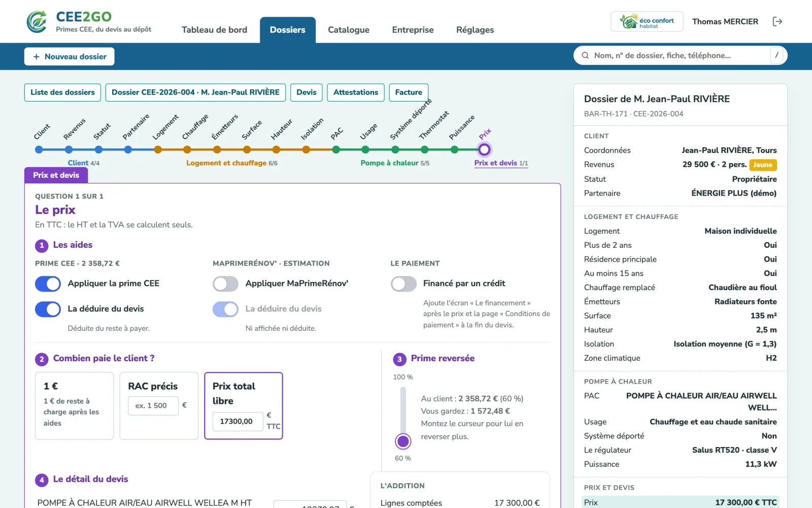The height and width of the screenshot is (508, 812).
Task: Enable Financé par un crédit switch
Action: pos(403,283)
